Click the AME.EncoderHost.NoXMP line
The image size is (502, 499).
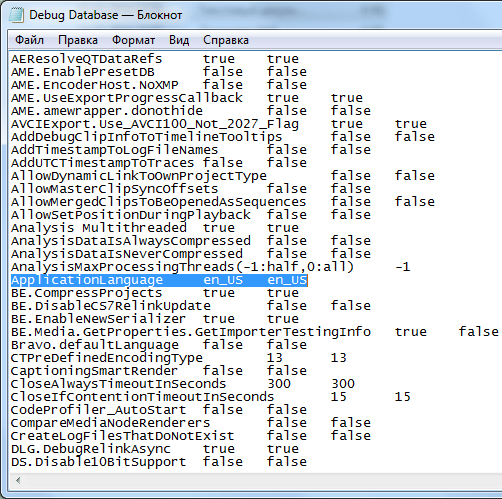(95, 85)
